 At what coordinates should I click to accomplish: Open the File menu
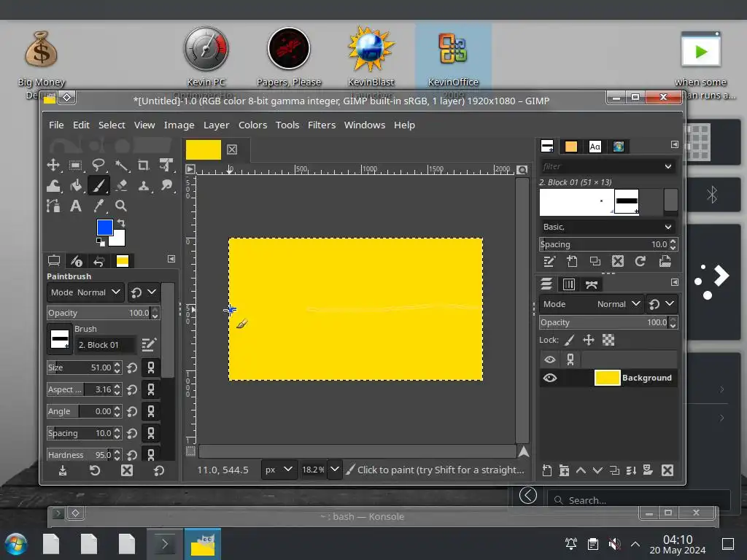[56, 125]
